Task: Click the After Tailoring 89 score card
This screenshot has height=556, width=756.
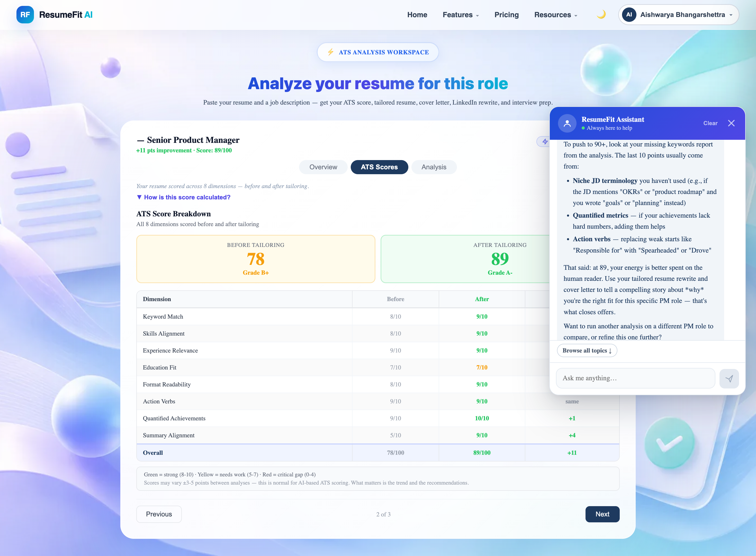Action: tap(500, 259)
